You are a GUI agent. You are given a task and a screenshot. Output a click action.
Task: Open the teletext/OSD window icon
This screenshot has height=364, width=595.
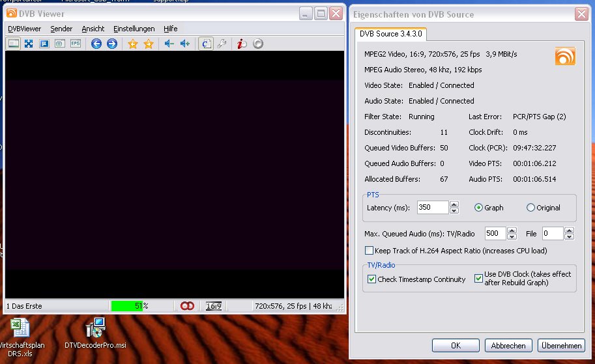pos(59,44)
